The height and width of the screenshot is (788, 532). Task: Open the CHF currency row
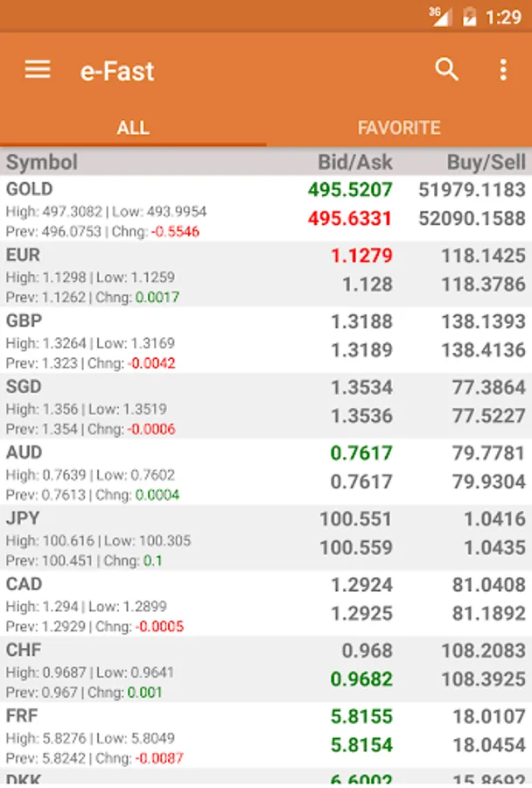coord(24,650)
